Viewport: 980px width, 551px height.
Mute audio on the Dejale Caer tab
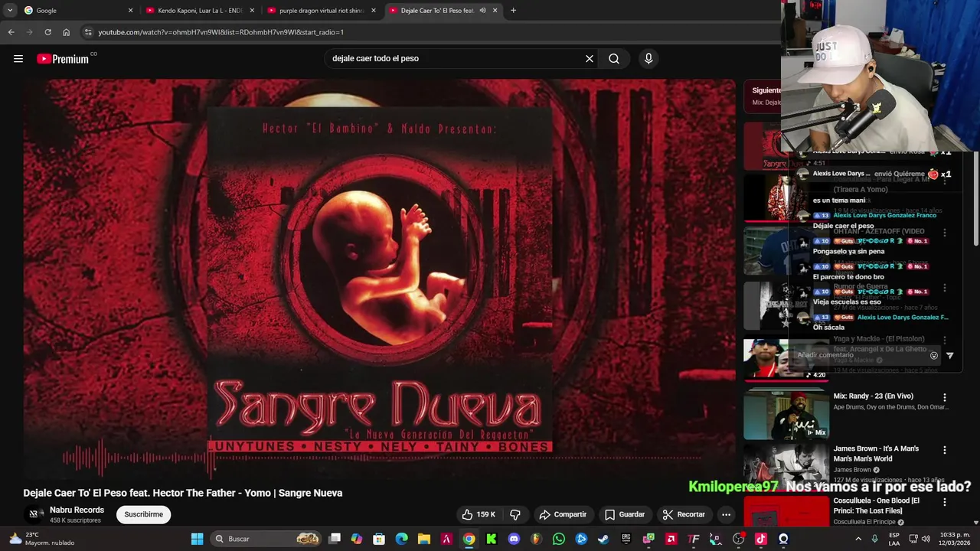482,11
